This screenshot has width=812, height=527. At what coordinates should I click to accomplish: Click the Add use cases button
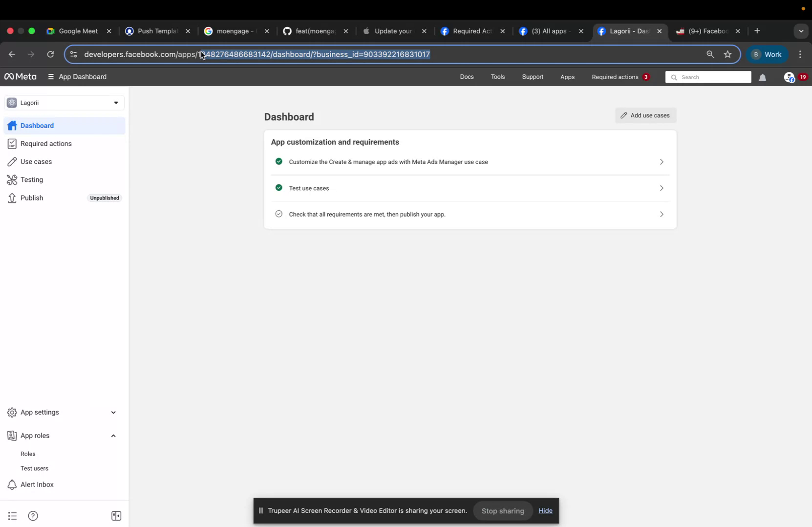(644, 115)
